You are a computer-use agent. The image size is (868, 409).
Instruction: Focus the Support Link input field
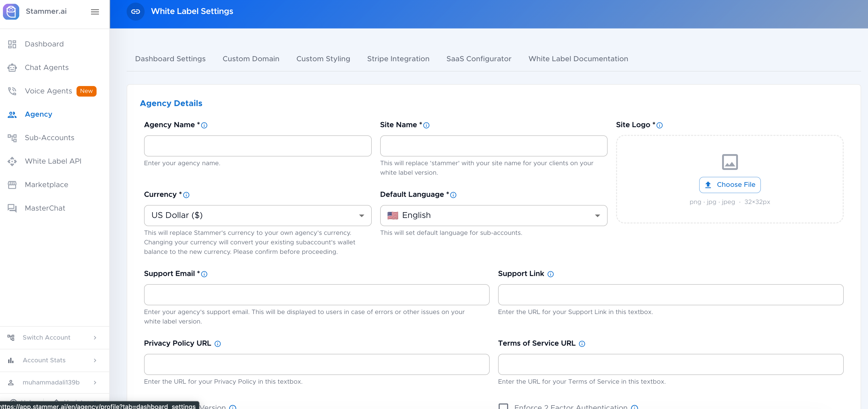point(671,295)
